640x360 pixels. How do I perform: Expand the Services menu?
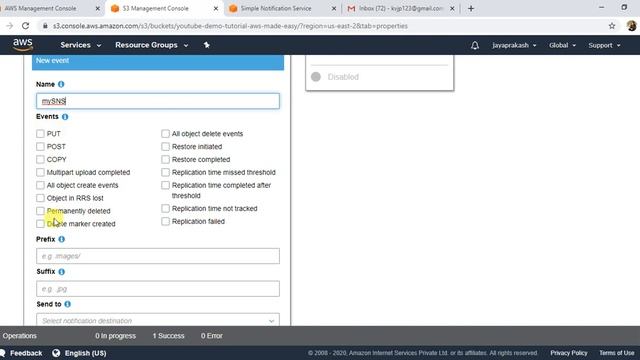[80, 45]
